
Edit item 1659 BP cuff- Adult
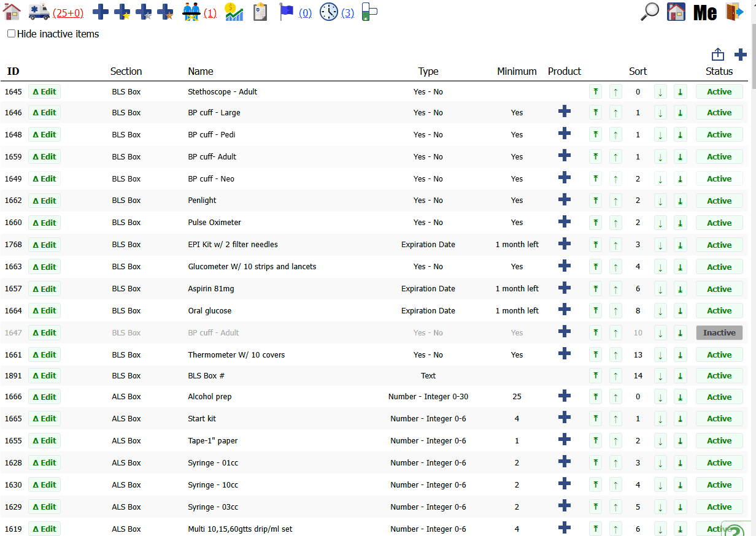coord(44,157)
